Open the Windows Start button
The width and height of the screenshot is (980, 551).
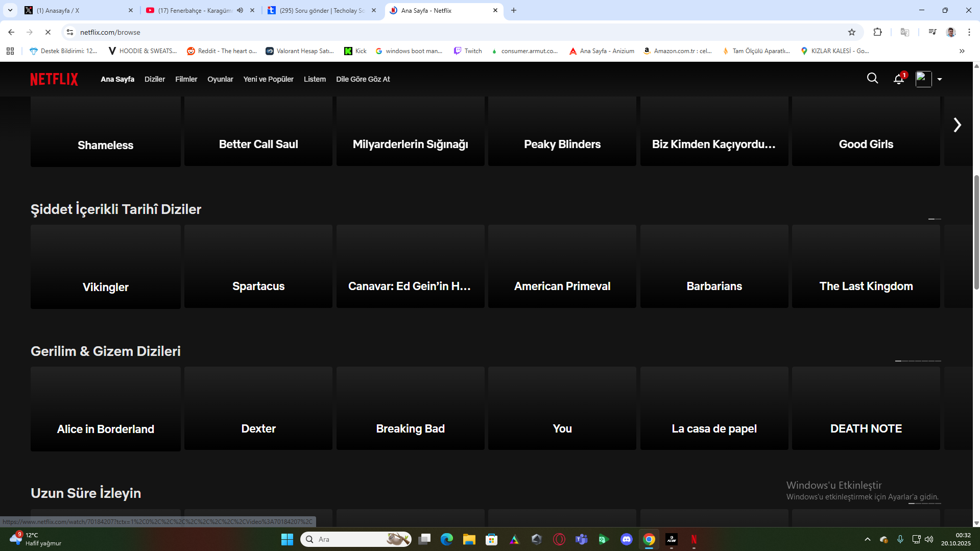(287, 539)
